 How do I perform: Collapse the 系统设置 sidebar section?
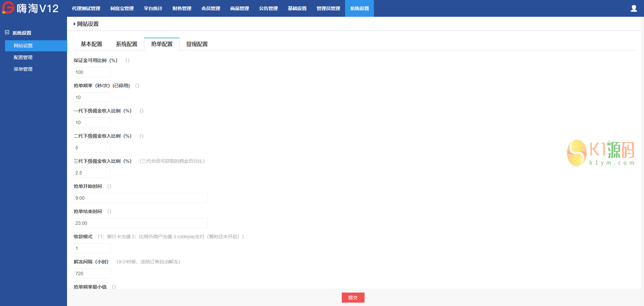point(7,33)
